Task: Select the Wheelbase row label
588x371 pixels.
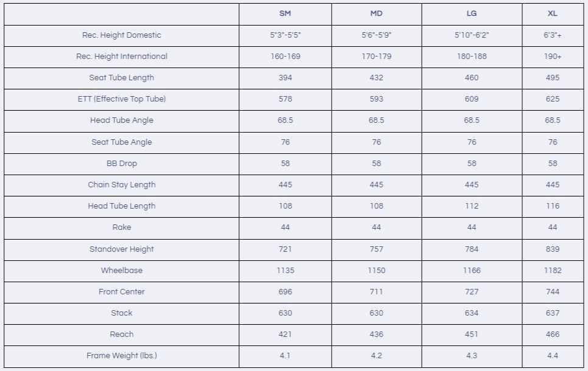Action: pos(122,271)
